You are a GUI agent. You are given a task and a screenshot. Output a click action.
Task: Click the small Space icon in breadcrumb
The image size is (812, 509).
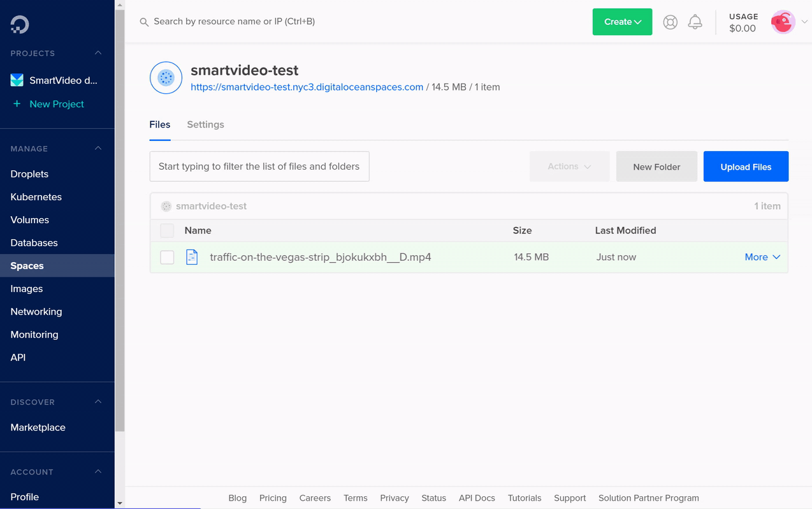click(x=166, y=206)
